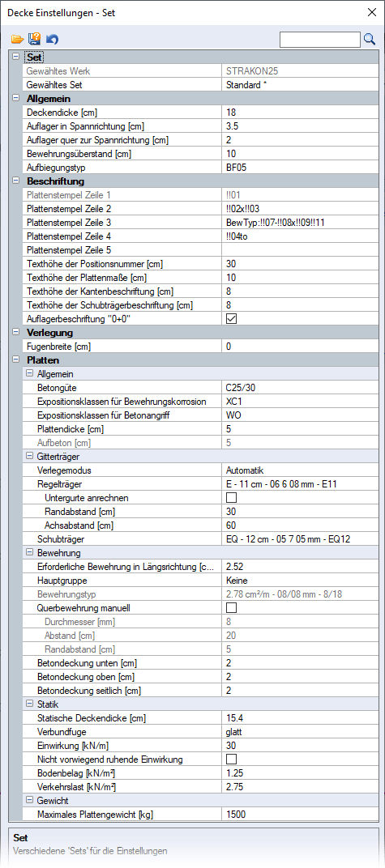This screenshot has height=868, width=385.
Task: Edit Achsabstand value 60
Action: (x=298, y=525)
